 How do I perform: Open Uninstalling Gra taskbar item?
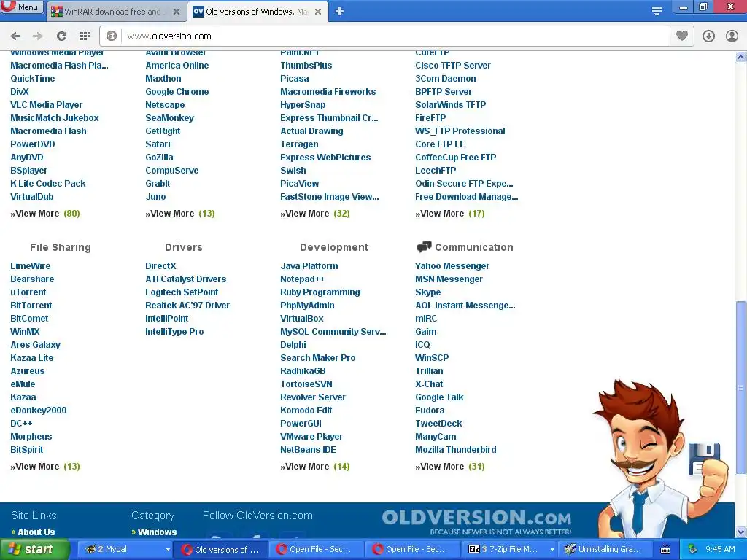[x=603, y=549]
